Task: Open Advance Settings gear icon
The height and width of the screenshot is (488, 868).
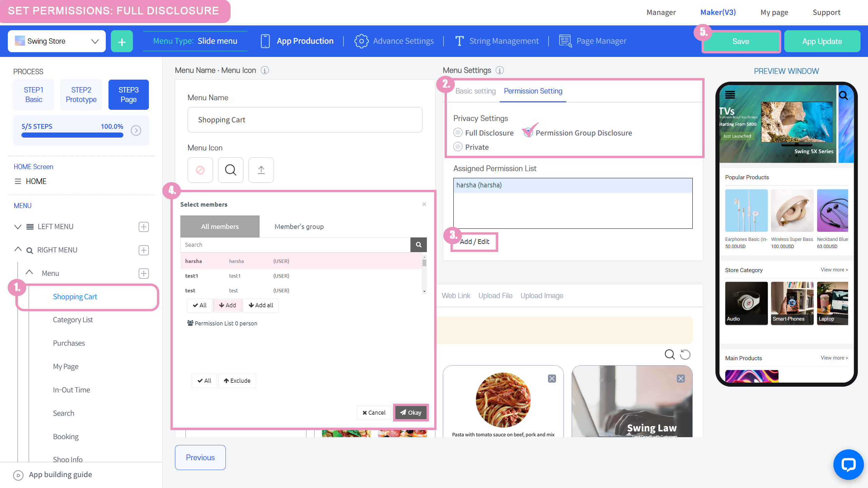Action: (361, 41)
